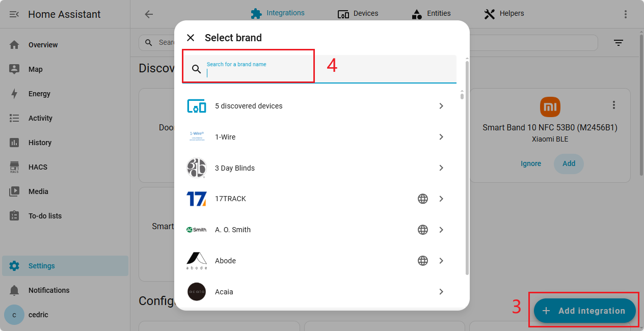Collapse the sidebar menu icon

point(14,14)
